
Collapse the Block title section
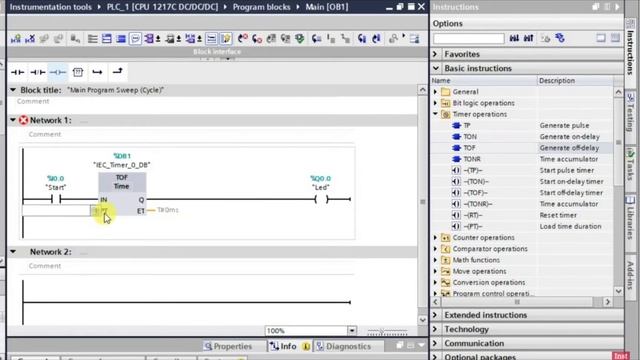[x=13, y=90]
